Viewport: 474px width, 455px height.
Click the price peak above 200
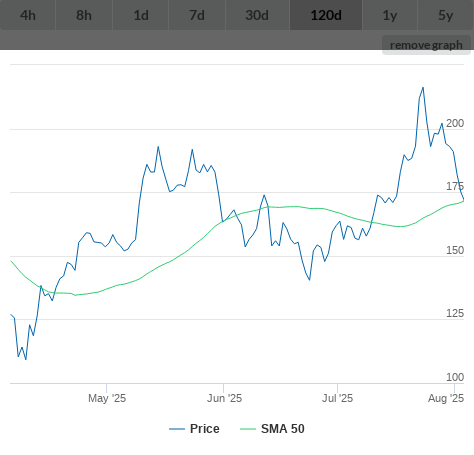[423, 88]
